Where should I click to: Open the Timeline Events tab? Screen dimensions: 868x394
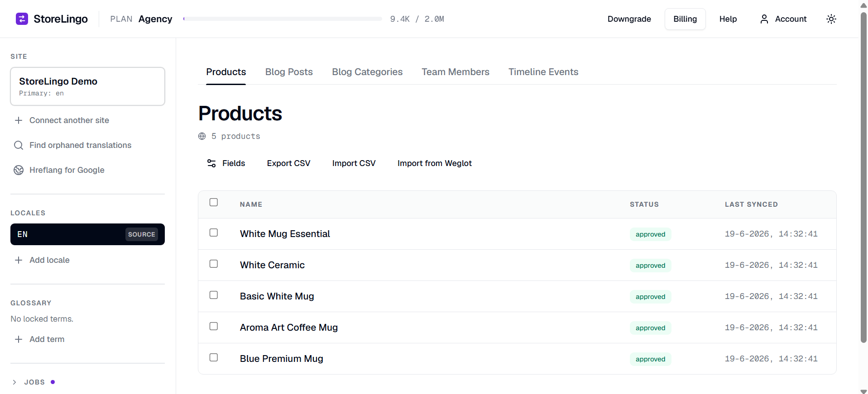tap(543, 72)
